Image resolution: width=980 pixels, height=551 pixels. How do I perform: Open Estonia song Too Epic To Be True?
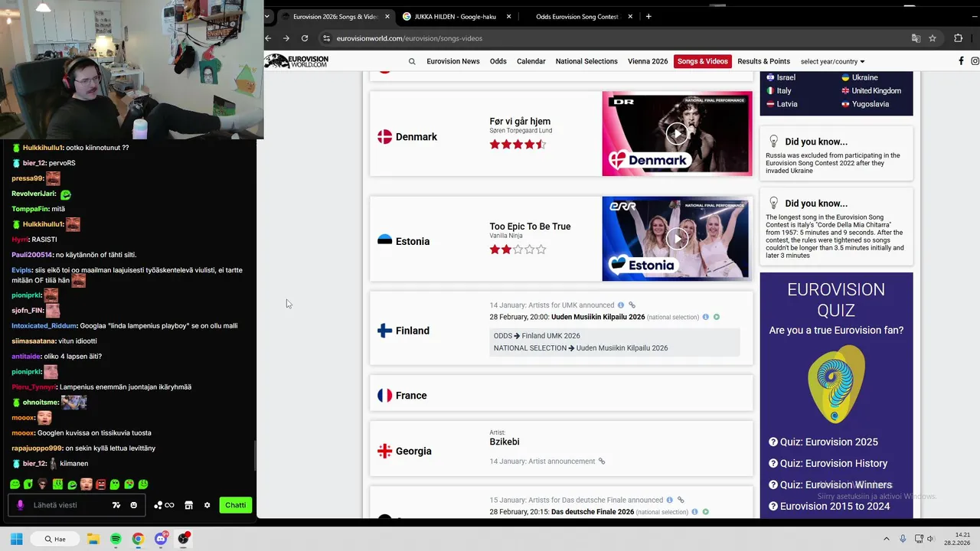pos(530,227)
